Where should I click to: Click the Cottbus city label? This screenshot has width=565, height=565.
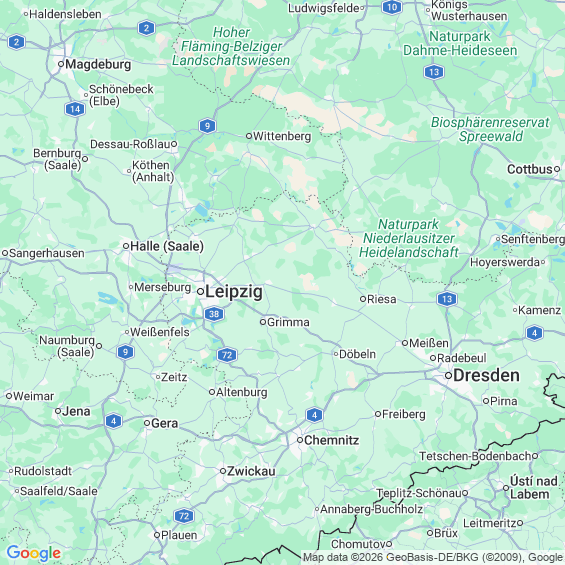coord(530,169)
